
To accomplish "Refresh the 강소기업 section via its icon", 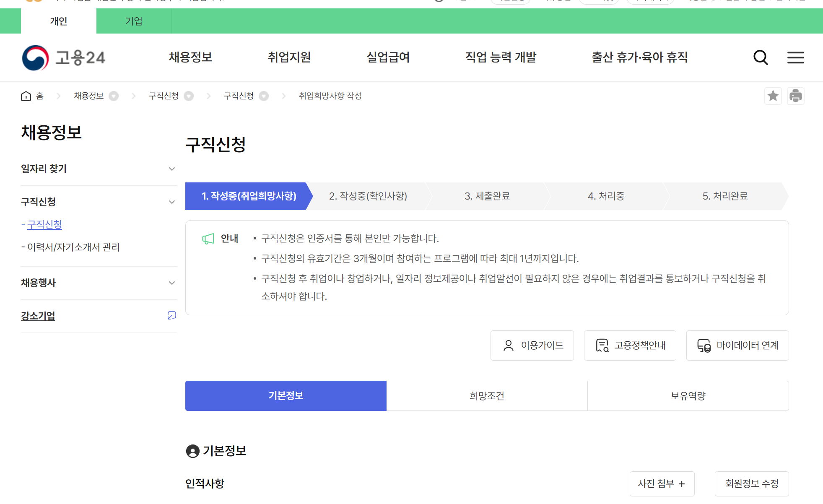I will tap(171, 315).
